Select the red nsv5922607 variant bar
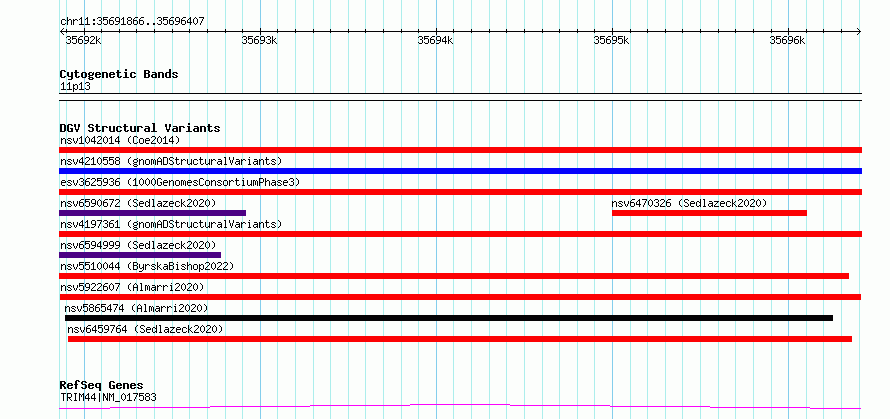The width and height of the screenshot is (890, 419). (460, 297)
